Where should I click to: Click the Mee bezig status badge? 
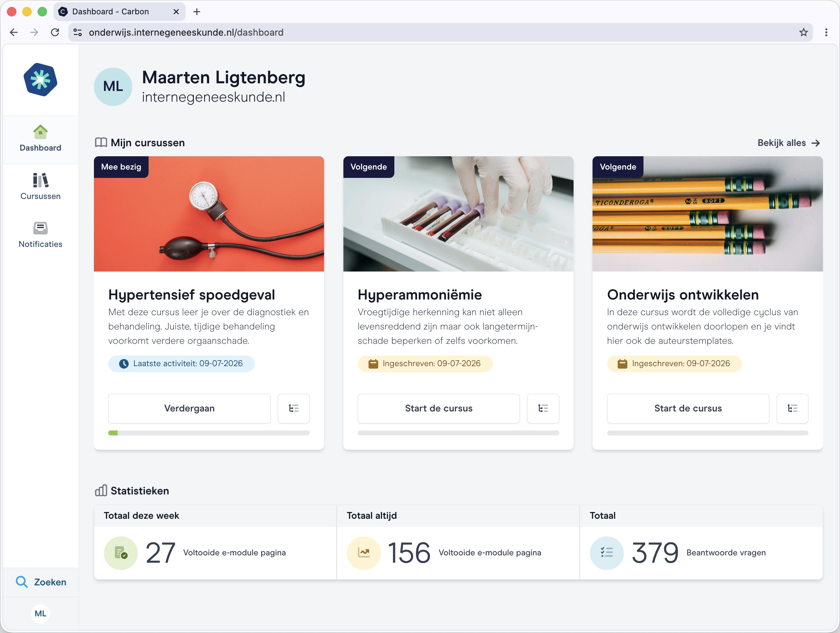coord(121,167)
